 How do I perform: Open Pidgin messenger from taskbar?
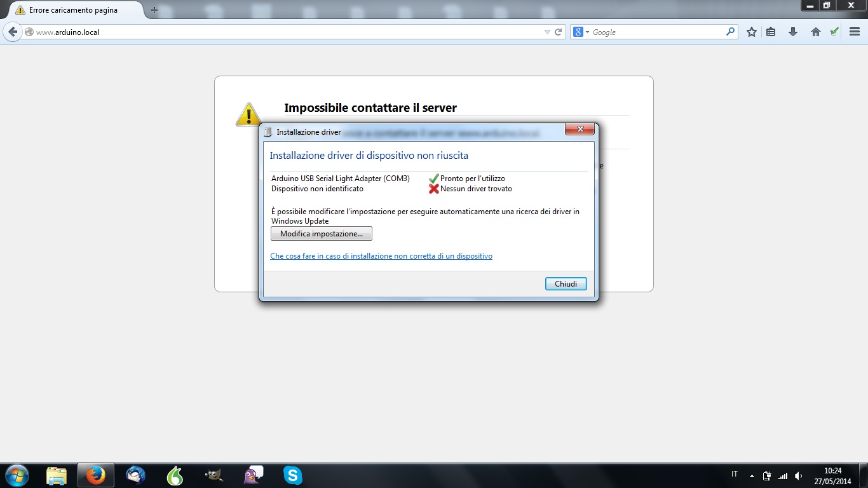tap(254, 475)
